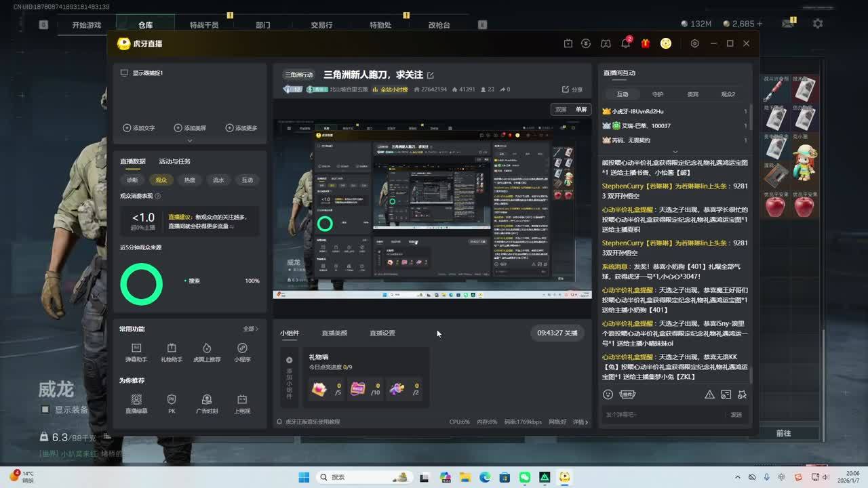Switch to the 活动与任务 tab
Viewport: 868px width, 488px height.
[x=174, y=161]
